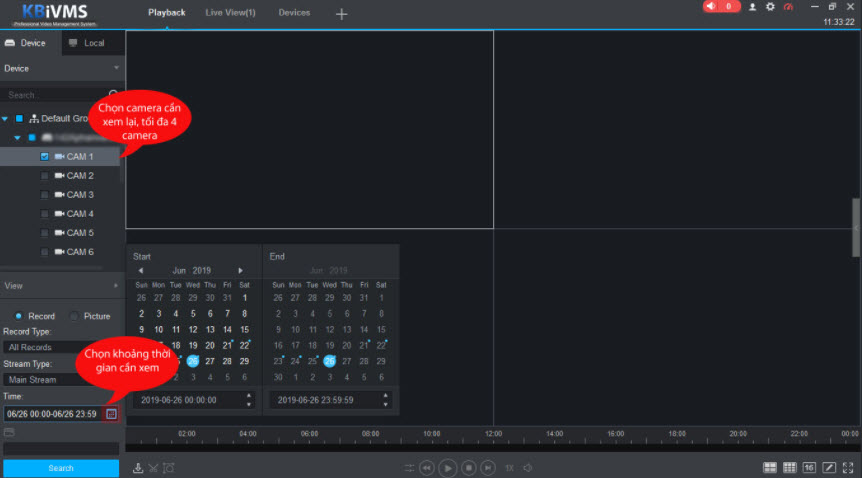The image size is (862, 478).
Task: Uncheck the CAM 1 checkbox
Action: click(x=44, y=157)
